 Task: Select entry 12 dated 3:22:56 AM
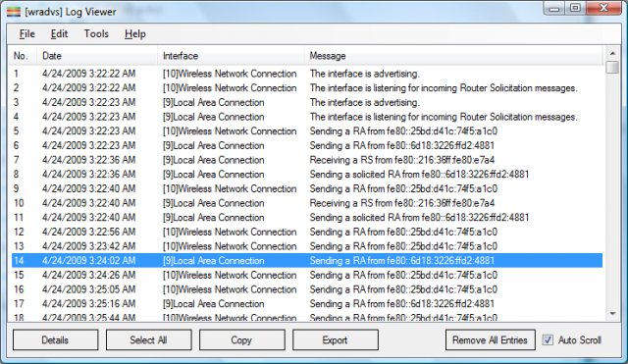pos(307,233)
